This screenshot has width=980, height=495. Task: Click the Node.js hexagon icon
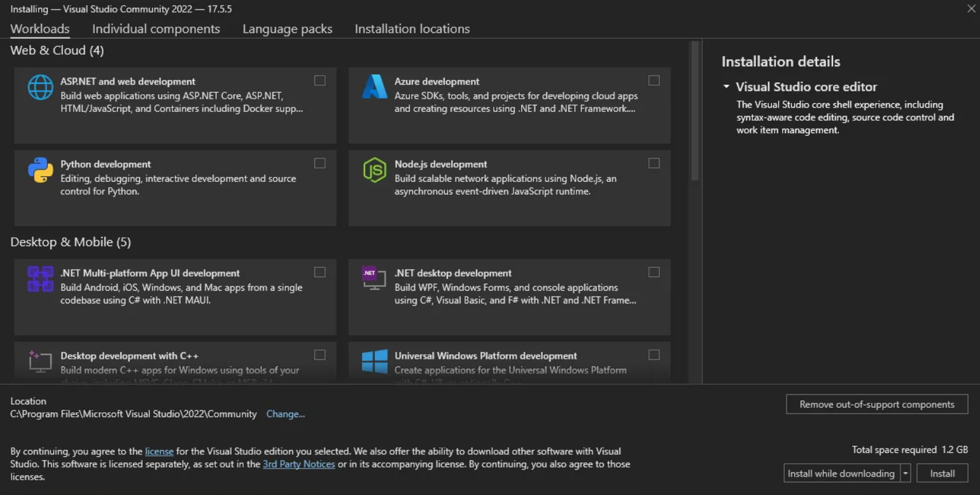[374, 170]
